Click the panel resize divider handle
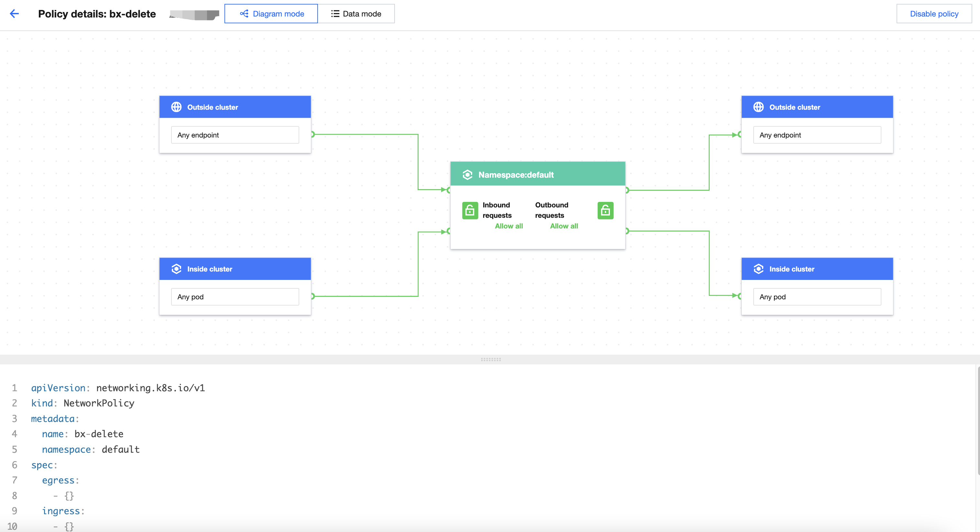 pos(490,359)
